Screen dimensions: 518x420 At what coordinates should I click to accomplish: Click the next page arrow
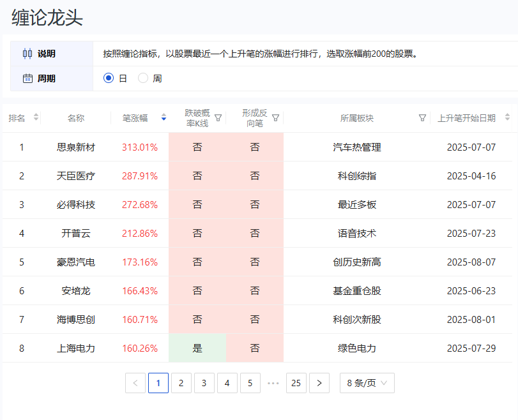pos(319,383)
